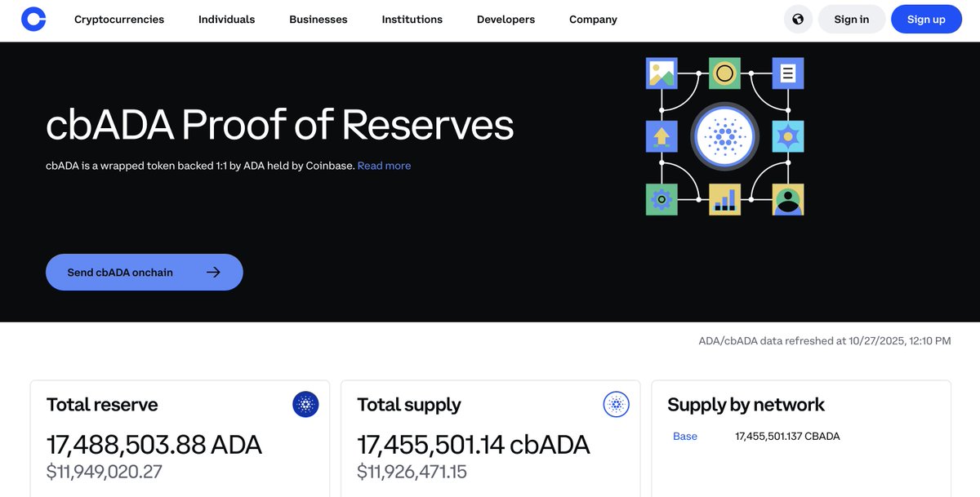
Task: Click the wrapped token description text
Action: (x=200, y=166)
